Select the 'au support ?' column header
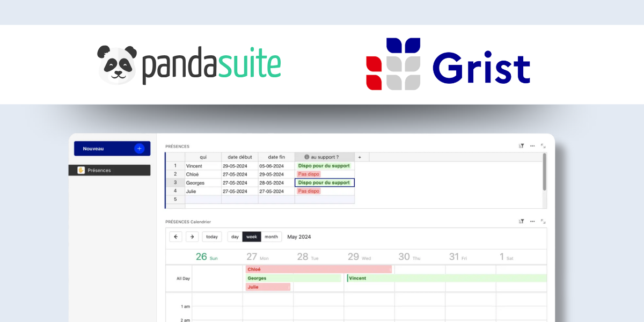This screenshot has height=322, width=644. click(324, 157)
